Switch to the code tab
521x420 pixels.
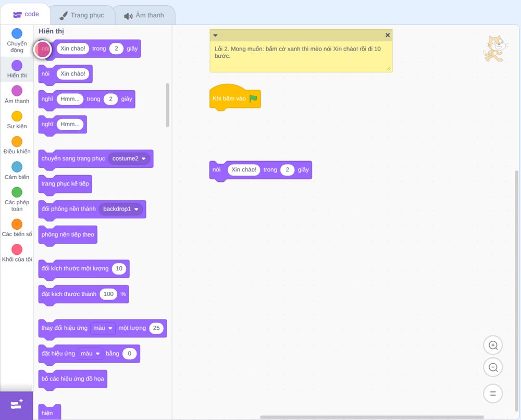(26, 14)
